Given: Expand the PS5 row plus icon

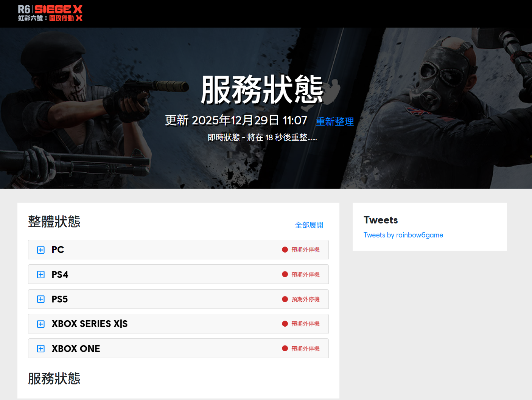Looking at the screenshot, I should (41, 299).
